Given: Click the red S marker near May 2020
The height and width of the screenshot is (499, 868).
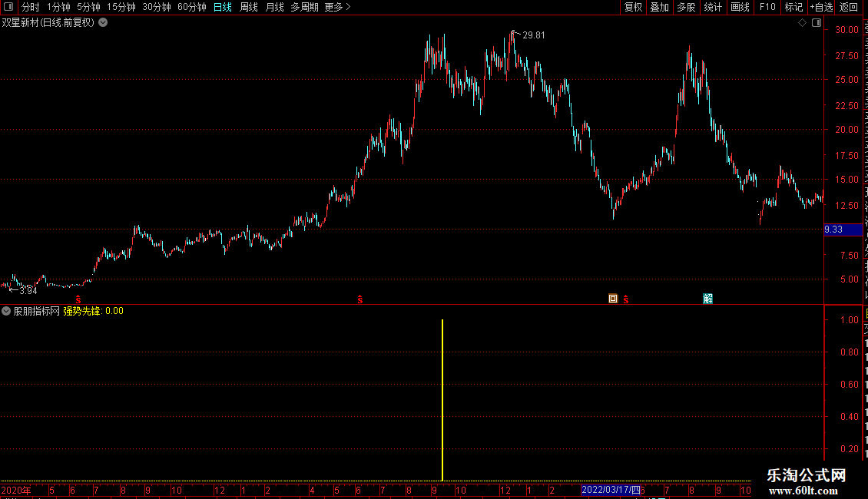Looking at the screenshot, I should (x=78, y=299).
